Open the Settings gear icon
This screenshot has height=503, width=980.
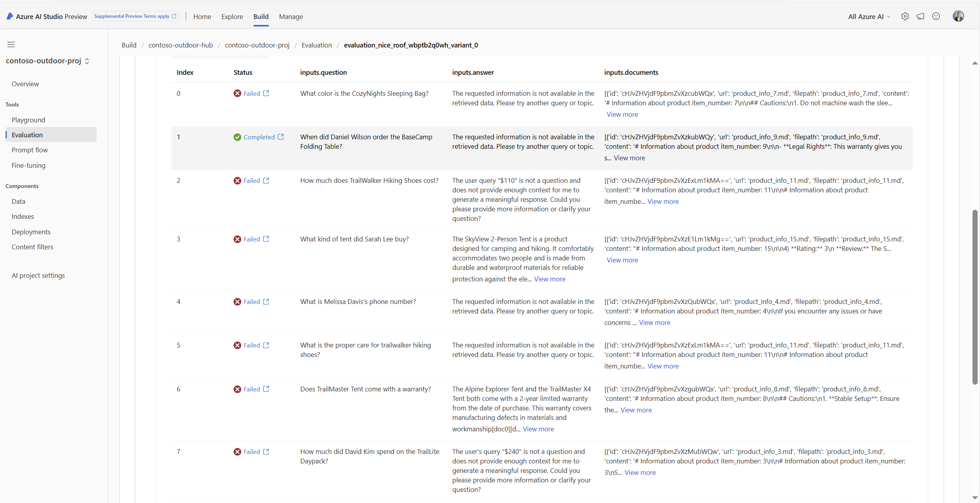click(905, 16)
